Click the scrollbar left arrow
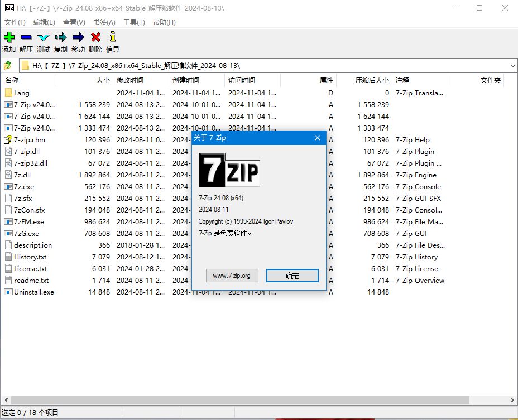The width and height of the screenshot is (518, 420). pyautogui.click(x=6, y=400)
